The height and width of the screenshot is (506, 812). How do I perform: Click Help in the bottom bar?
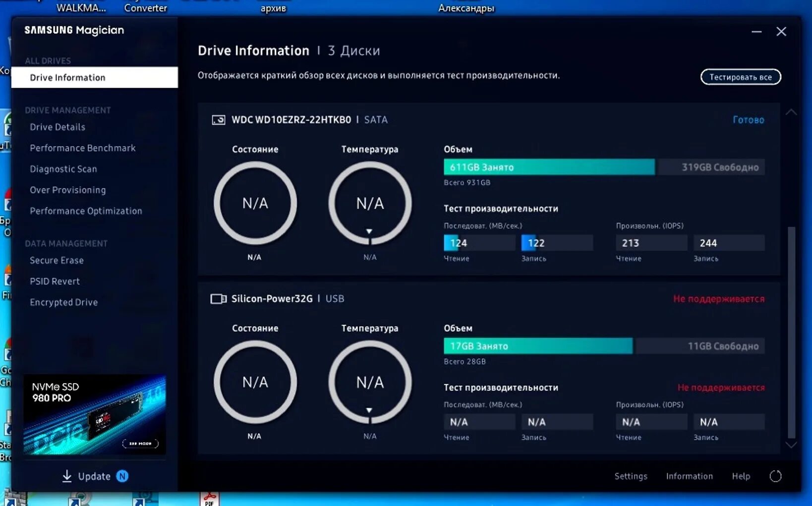pos(741,476)
